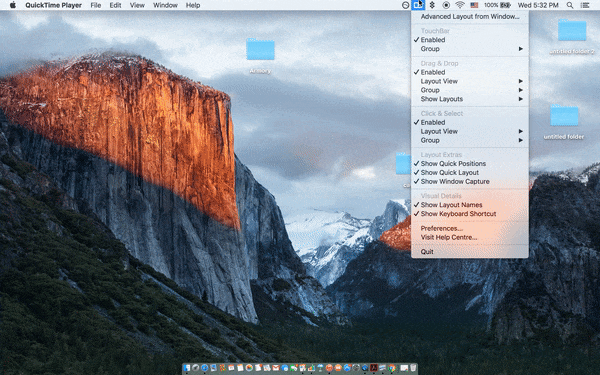The width and height of the screenshot is (600, 375).
Task: Open the Wi-Fi status menu
Action: [x=460, y=5]
